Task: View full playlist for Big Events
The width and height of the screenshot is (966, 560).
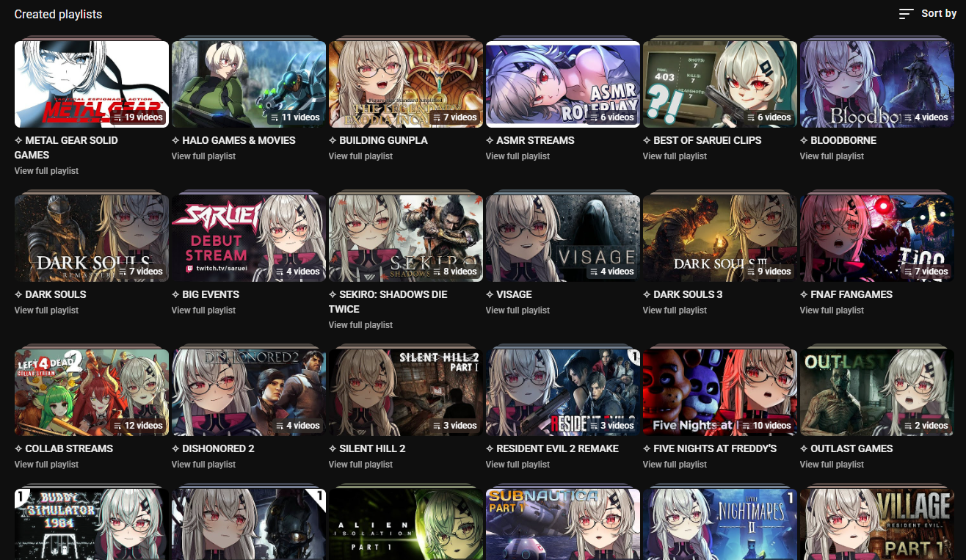Action: pyautogui.click(x=203, y=310)
